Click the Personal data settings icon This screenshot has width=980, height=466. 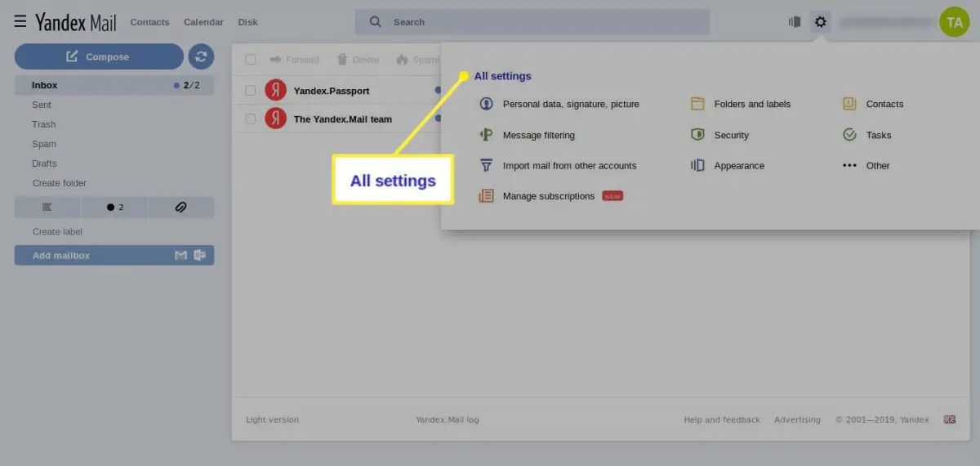[486, 104]
